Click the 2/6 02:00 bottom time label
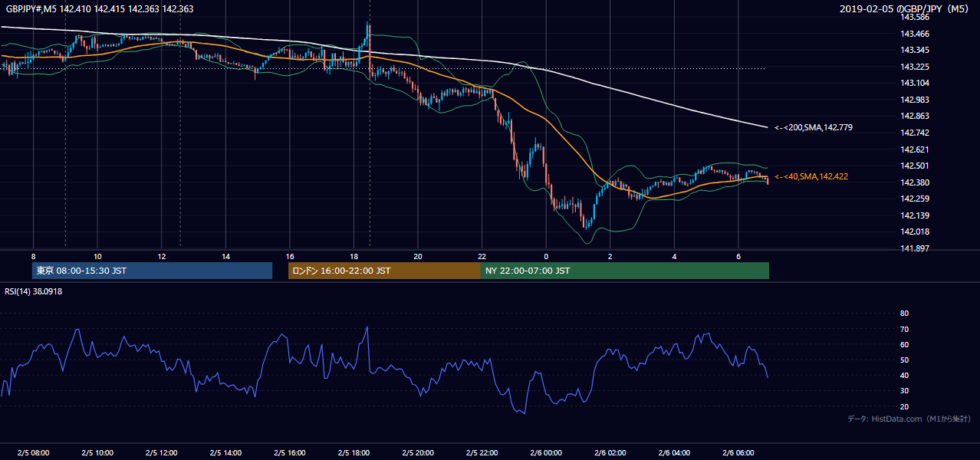This screenshot has width=980, height=460. coord(610,452)
